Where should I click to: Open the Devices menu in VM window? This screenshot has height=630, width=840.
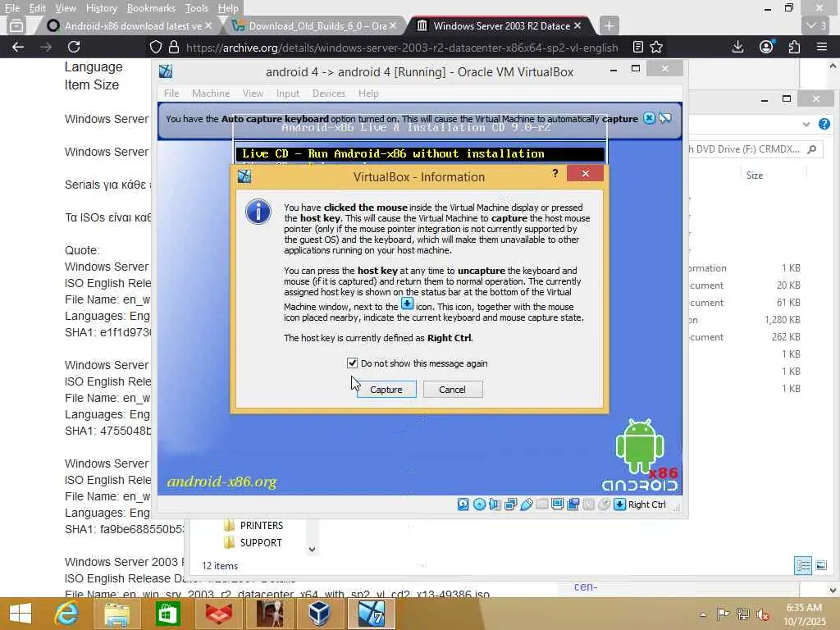coord(328,94)
